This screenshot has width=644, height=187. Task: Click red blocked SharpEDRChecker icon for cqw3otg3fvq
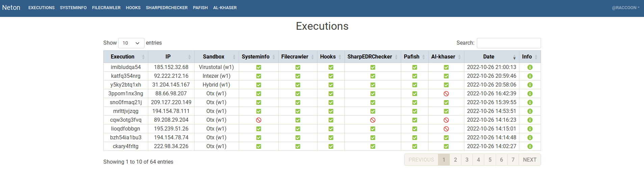pos(373,120)
